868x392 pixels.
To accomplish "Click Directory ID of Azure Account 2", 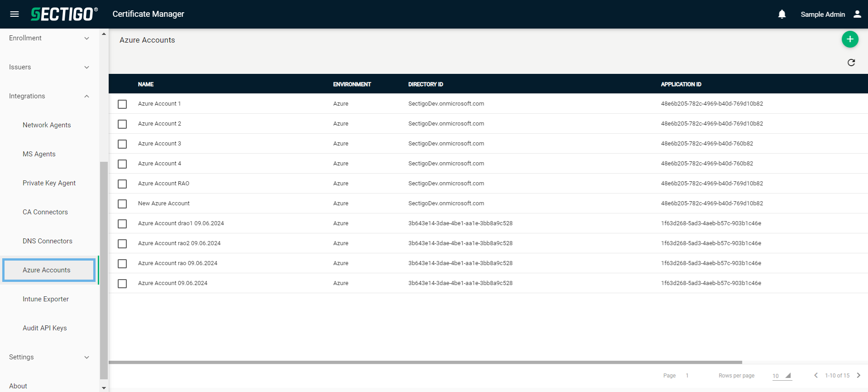I will pos(446,124).
